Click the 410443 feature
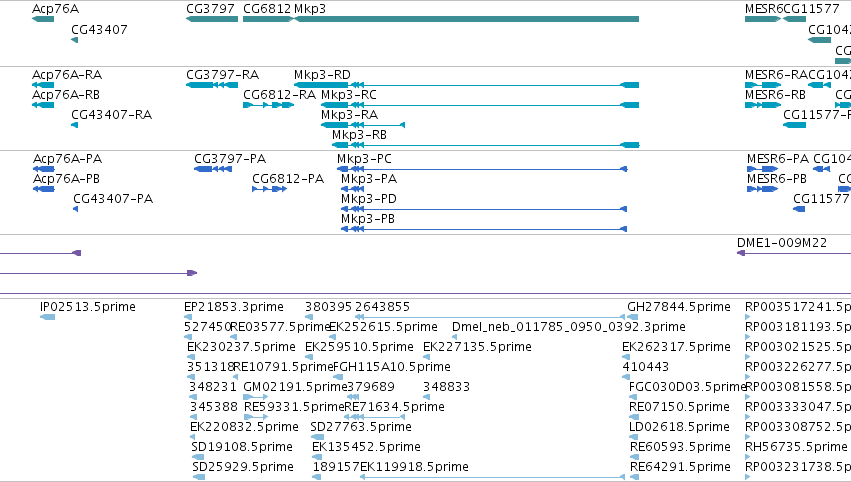Screen dimensions: 851x482 click(x=625, y=377)
